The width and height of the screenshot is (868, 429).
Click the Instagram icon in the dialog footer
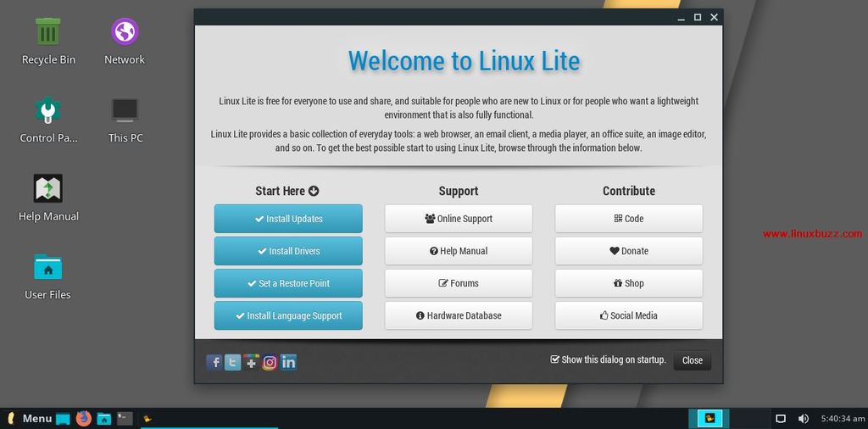270,362
